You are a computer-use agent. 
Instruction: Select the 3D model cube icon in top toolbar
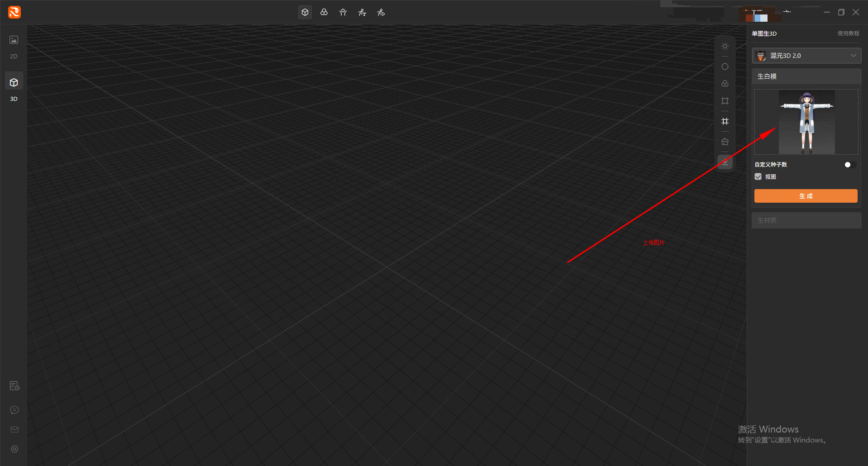[305, 12]
